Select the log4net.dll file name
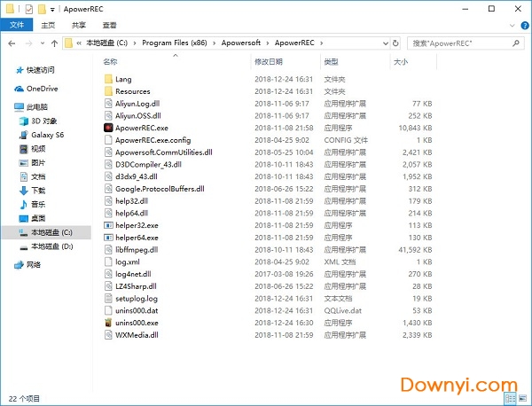The height and width of the screenshot is (406, 532). click(133, 274)
